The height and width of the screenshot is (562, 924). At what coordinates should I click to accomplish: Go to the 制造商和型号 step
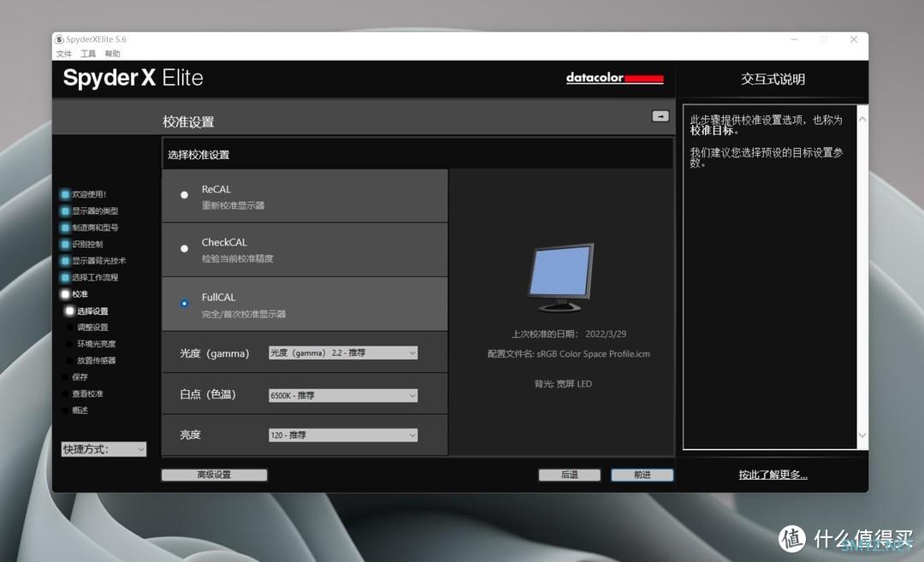point(95,228)
